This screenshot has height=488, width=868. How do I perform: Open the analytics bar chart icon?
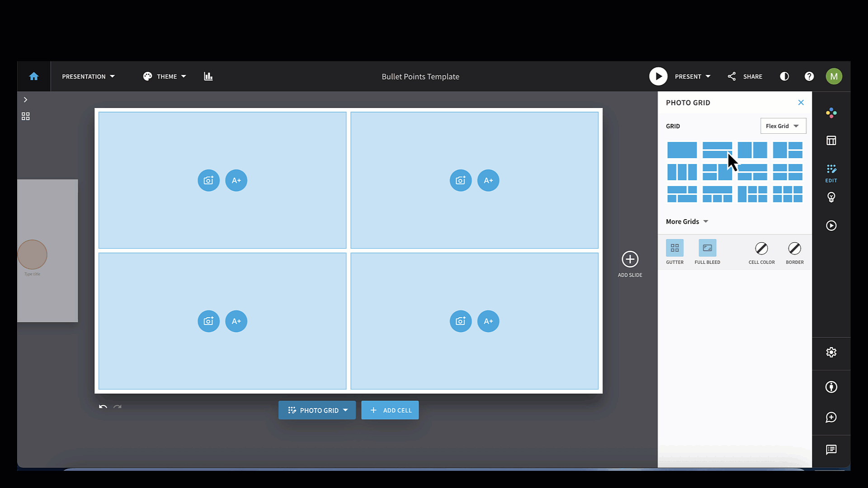pos(208,76)
